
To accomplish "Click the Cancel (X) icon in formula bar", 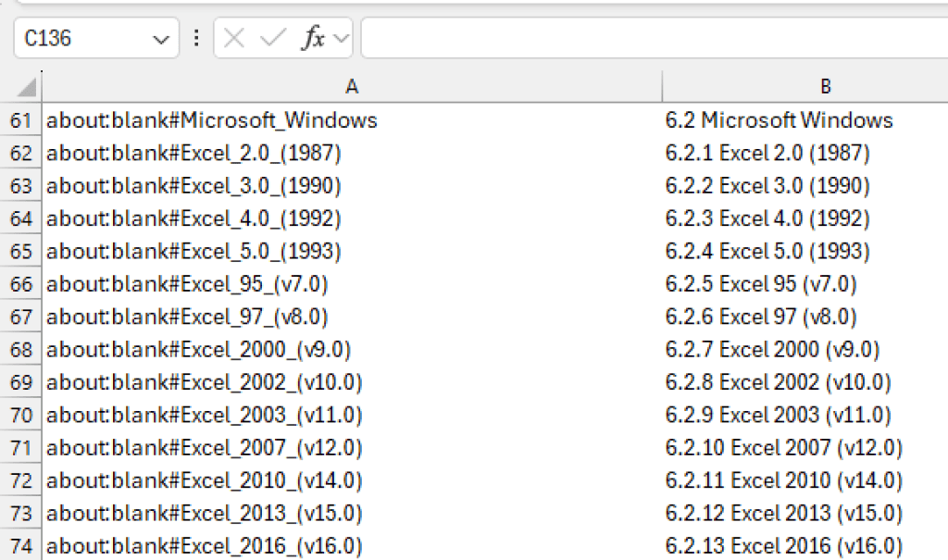I will tap(235, 38).
